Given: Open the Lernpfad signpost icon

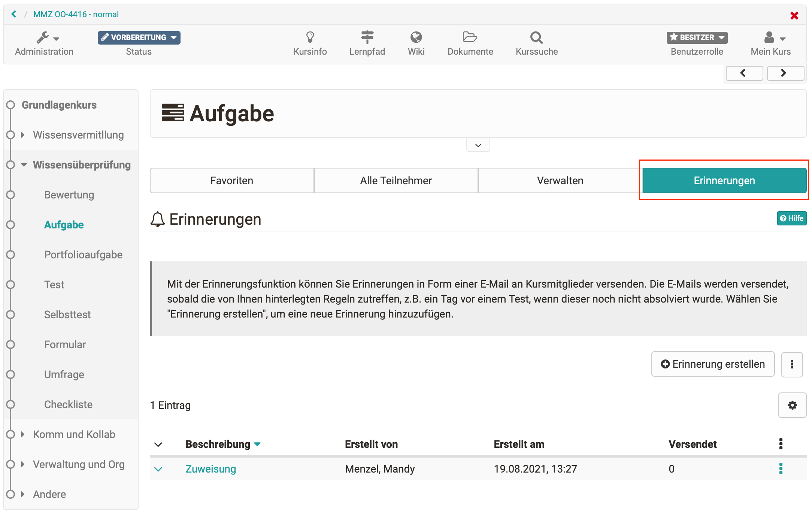Looking at the screenshot, I should pos(367,37).
